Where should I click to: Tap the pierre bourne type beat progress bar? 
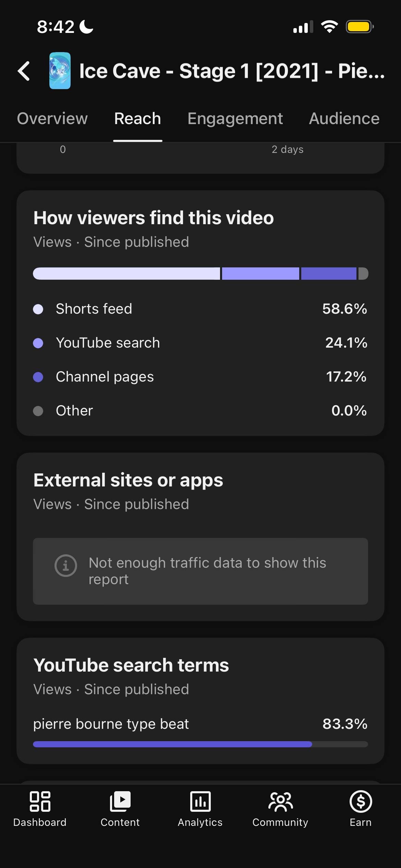pos(200,744)
